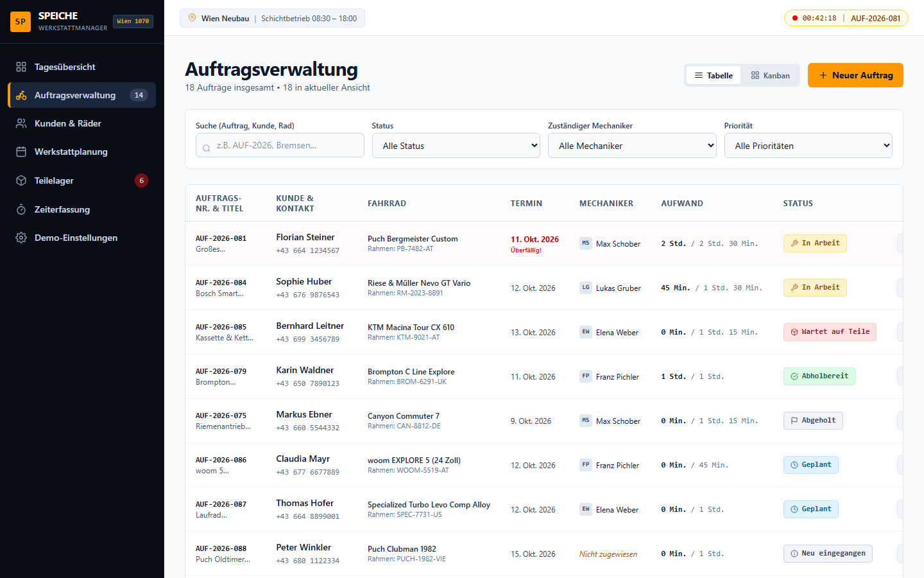Go to Werkstattplanung
This screenshot has height=578, width=924.
click(x=81, y=152)
